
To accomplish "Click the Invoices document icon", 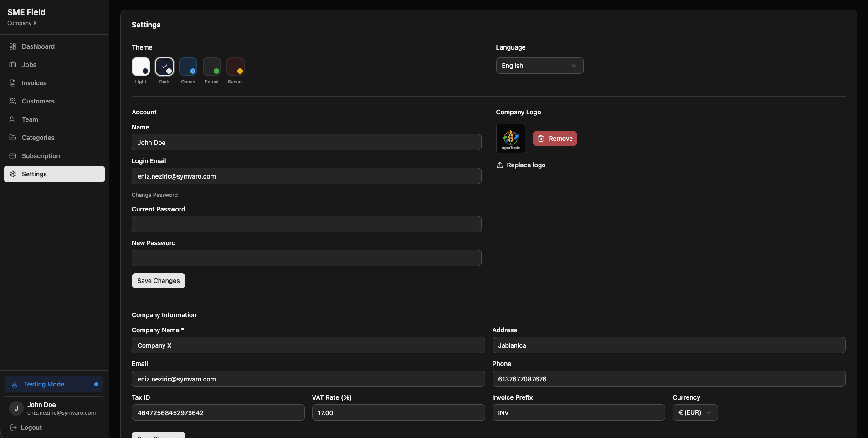I will pos(13,83).
